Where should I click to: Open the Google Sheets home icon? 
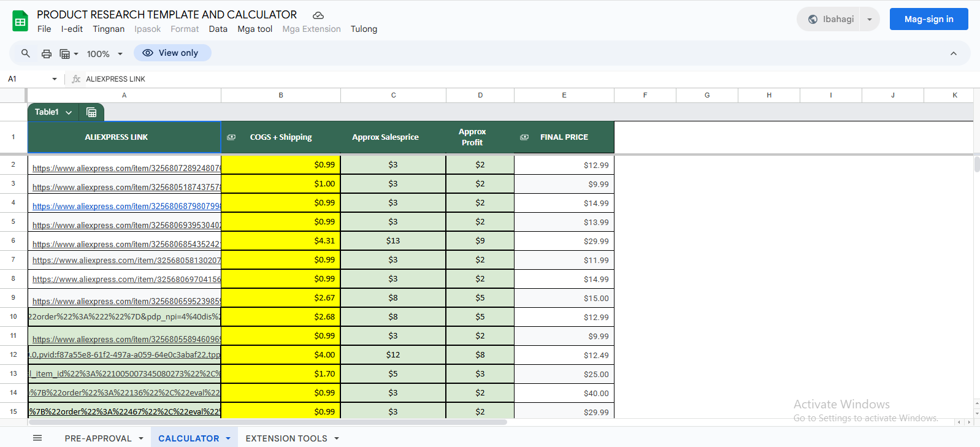20,21
